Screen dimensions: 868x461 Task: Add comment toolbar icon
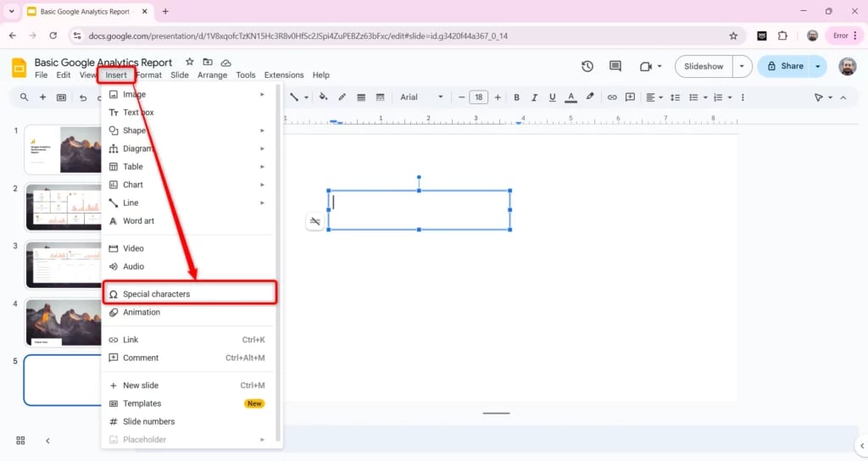click(x=630, y=97)
